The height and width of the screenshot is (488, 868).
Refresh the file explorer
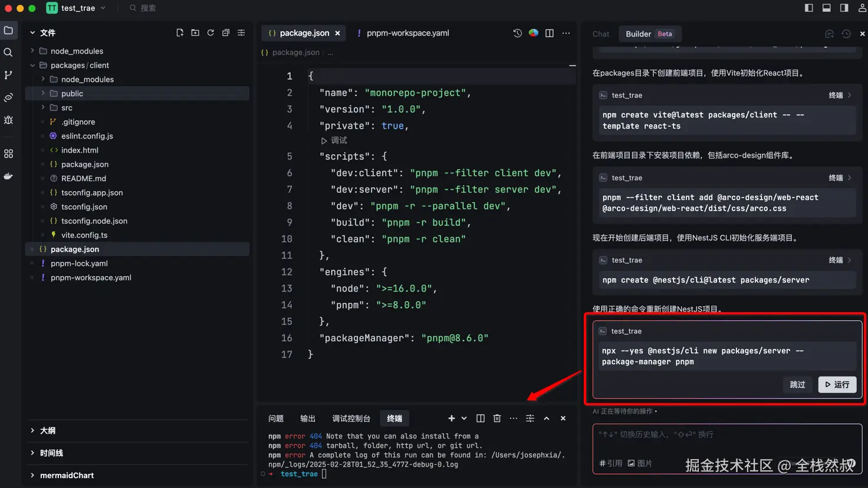(x=211, y=33)
